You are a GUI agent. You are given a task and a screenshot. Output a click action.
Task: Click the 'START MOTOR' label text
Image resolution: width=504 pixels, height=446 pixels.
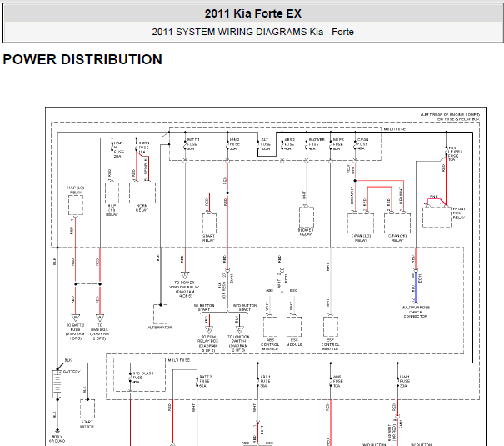[x=87, y=424]
